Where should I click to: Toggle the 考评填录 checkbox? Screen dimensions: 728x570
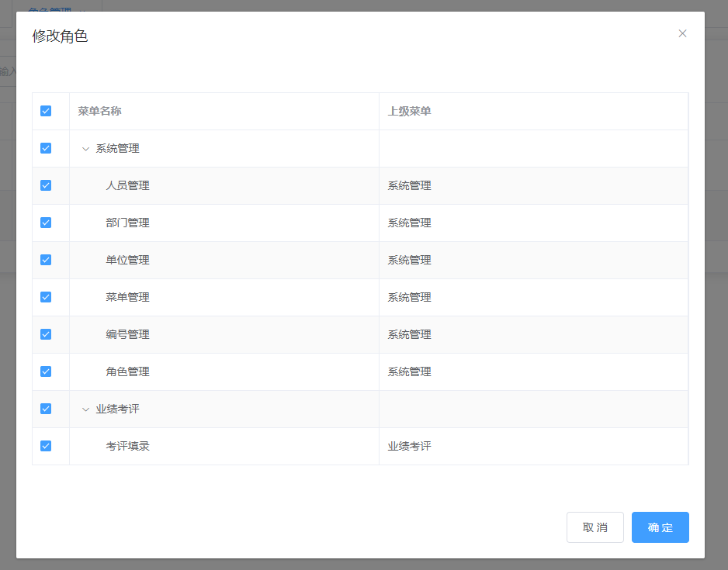click(46, 446)
